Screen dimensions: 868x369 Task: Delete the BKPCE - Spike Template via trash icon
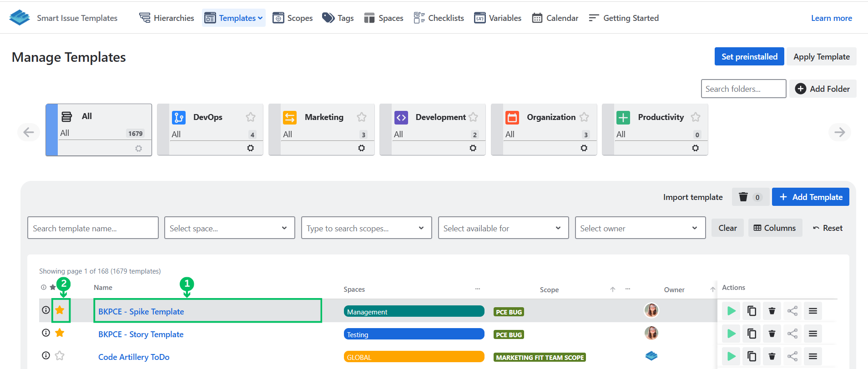coord(772,311)
